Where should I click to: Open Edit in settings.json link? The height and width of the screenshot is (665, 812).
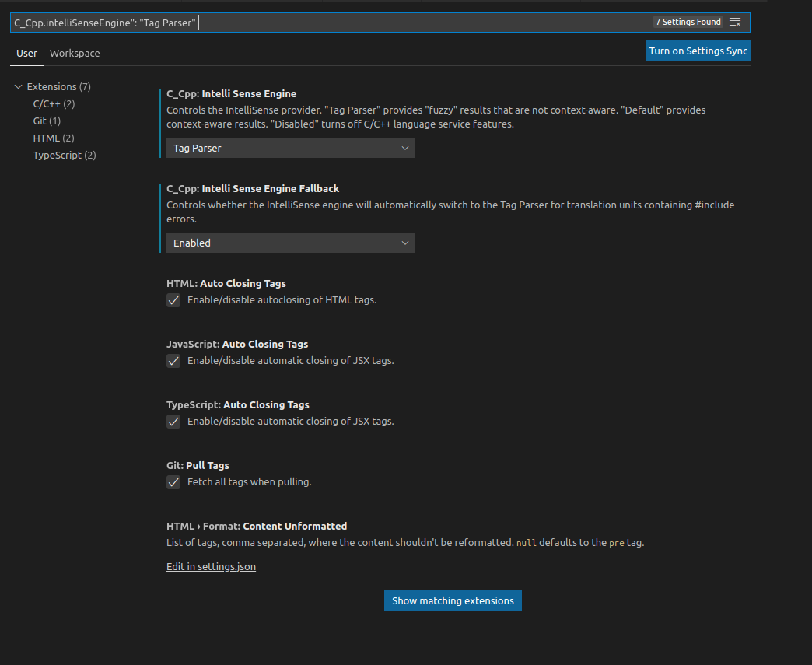coord(211,566)
